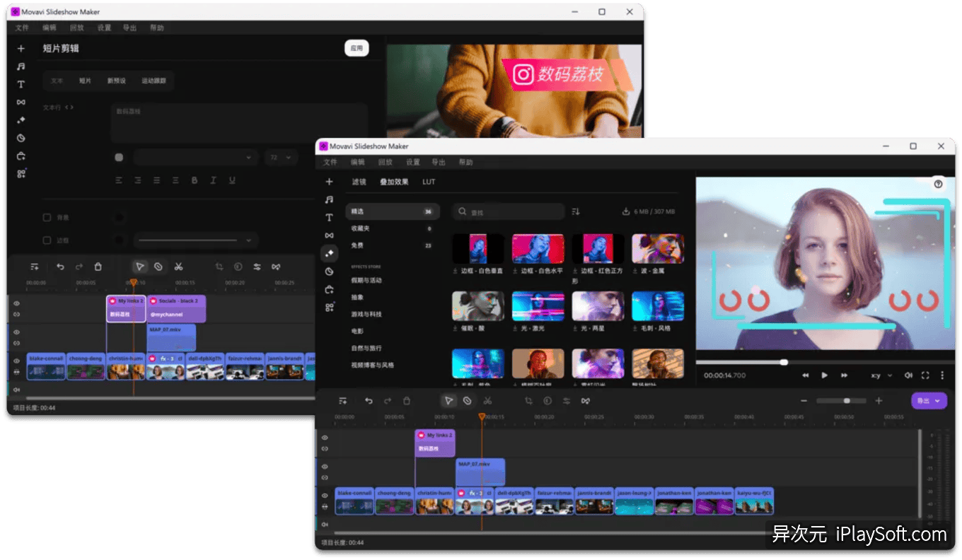Click the 应用 button in back window
Image resolution: width=962 pixels, height=560 pixels.
coord(357,48)
